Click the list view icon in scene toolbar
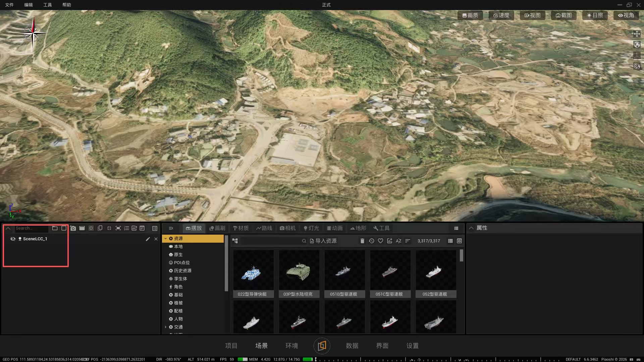Image resolution: width=644 pixels, height=362 pixels. (x=155, y=228)
